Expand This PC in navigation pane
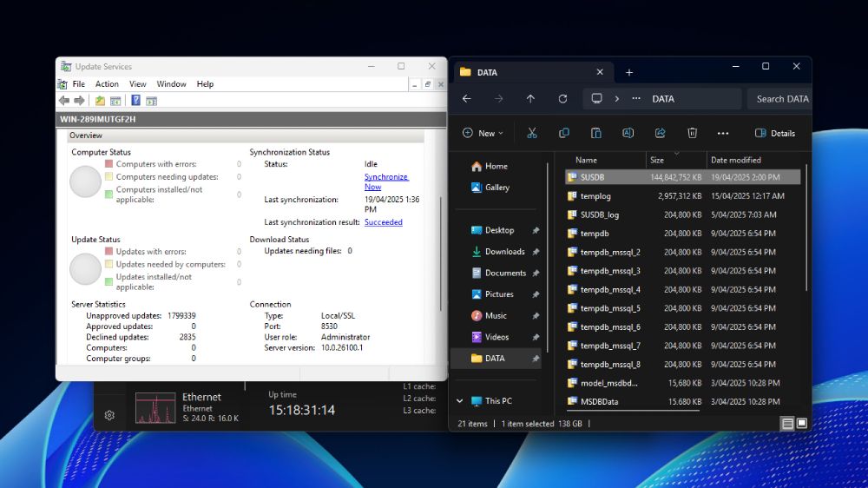 point(459,400)
